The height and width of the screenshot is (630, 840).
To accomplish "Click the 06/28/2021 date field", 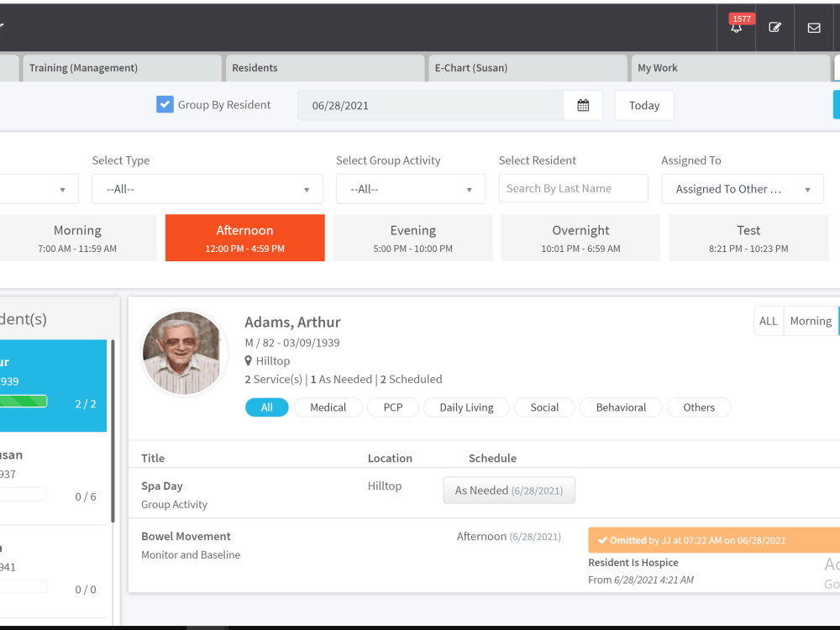I will point(431,106).
